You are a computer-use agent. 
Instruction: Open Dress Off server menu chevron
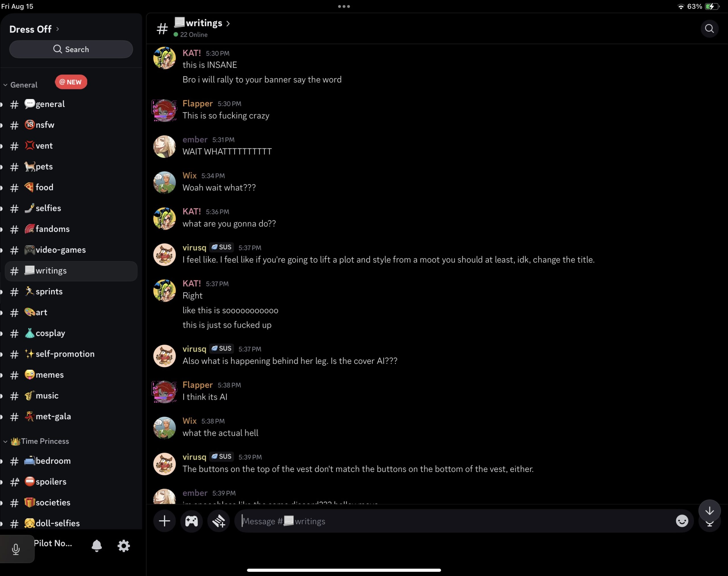(x=58, y=29)
